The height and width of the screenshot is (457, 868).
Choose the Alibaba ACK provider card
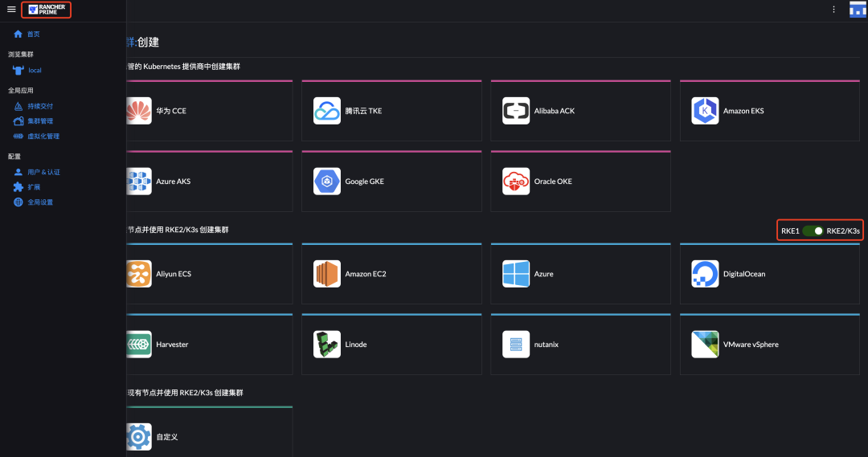581,111
